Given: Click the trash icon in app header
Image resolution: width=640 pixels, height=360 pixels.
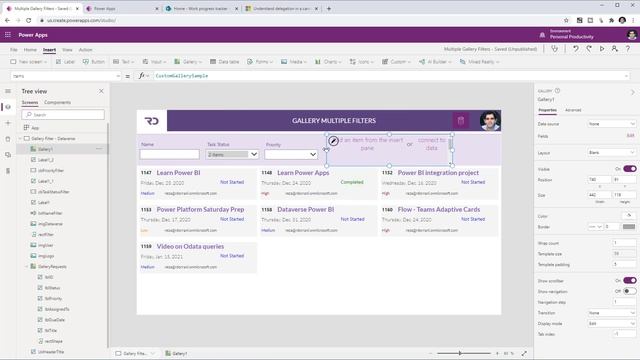Looking at the screenshot, I should click(x=461, y=120).
